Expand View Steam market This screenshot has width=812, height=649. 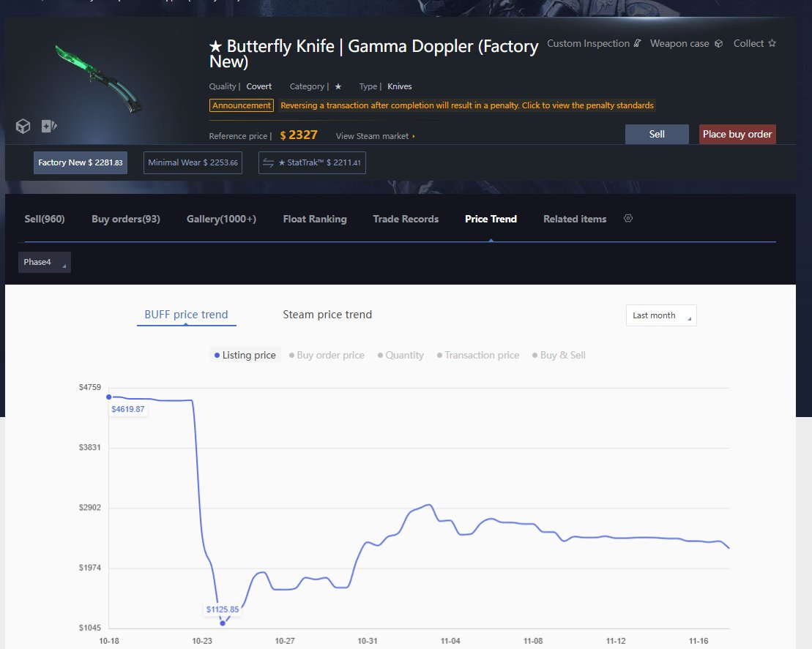point(375,135)
